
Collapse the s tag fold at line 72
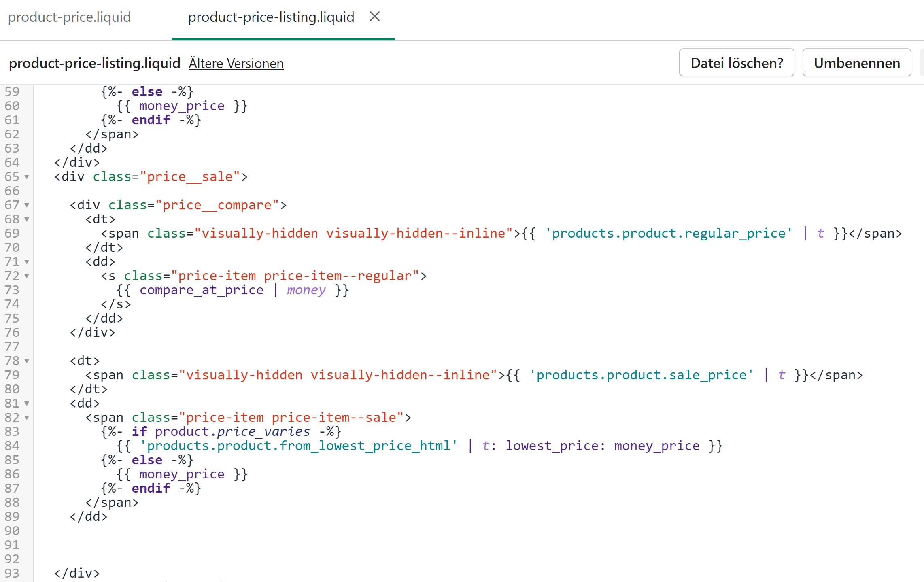pyautogui.click(x=27, y=276)
